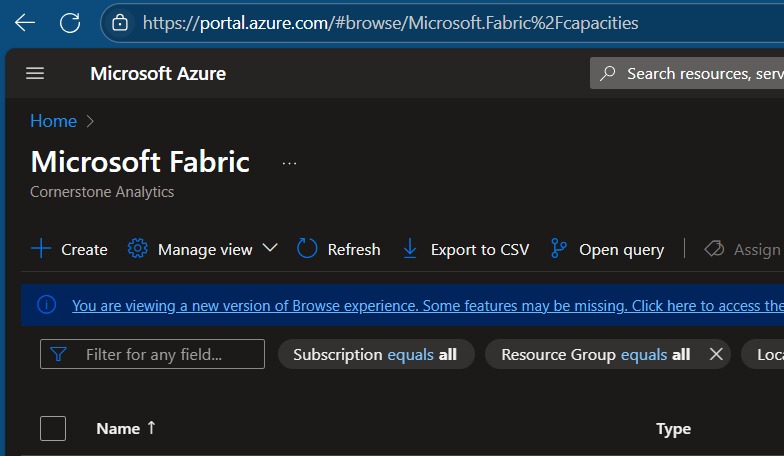Image resolution: width=784 pixels, height=456 pixels.
Task: Open the Azure portal hamburger menu
Action: coord(35,74)
